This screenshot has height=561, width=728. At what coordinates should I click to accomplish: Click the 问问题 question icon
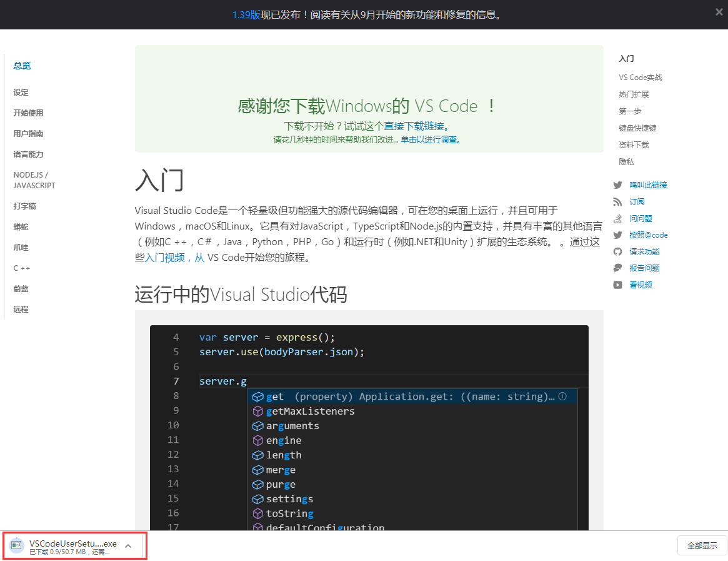coord(618,218)
